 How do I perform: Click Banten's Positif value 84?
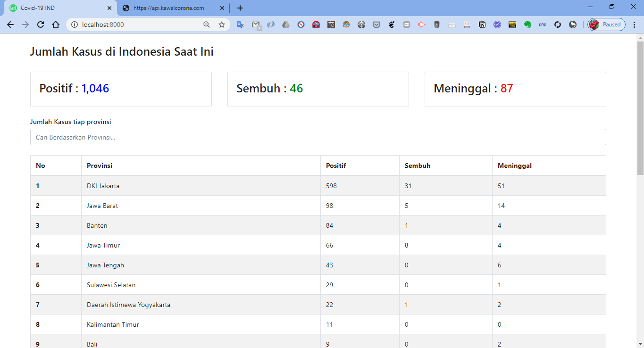pos(329,225)
